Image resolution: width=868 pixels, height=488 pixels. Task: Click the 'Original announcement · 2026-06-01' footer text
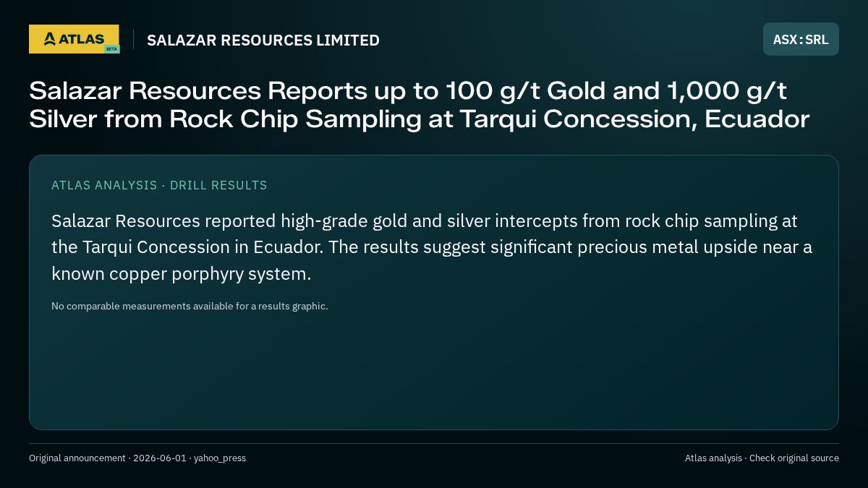(137, 458)
